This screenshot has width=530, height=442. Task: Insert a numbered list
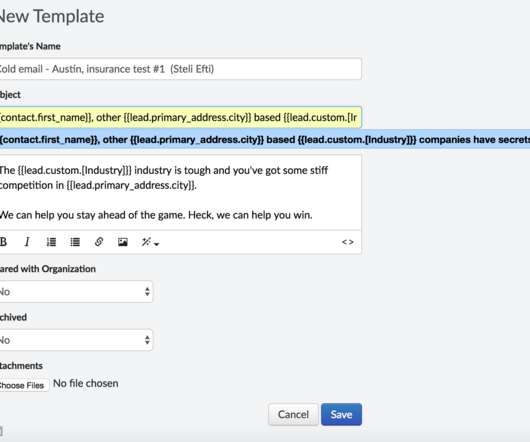(x=51, y=242)
